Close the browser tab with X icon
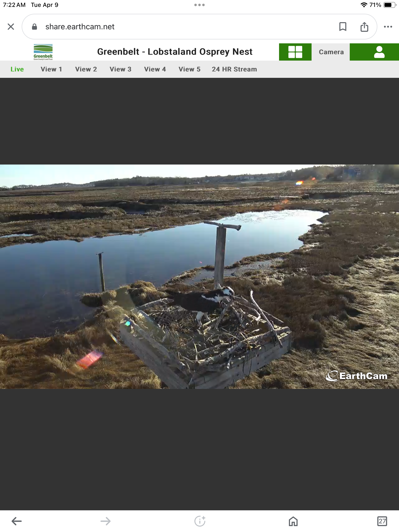This screenshot has height=532, width=399. [x=11, y=27]
